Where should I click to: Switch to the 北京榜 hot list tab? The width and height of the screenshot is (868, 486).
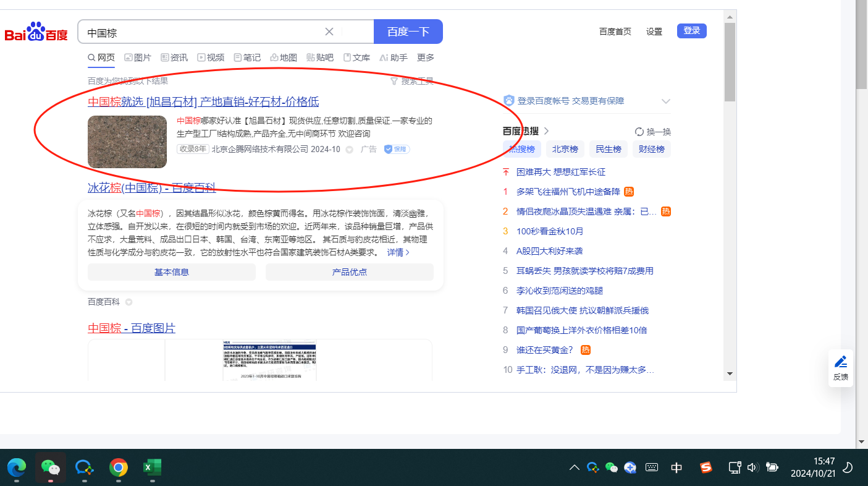[565, 149]
